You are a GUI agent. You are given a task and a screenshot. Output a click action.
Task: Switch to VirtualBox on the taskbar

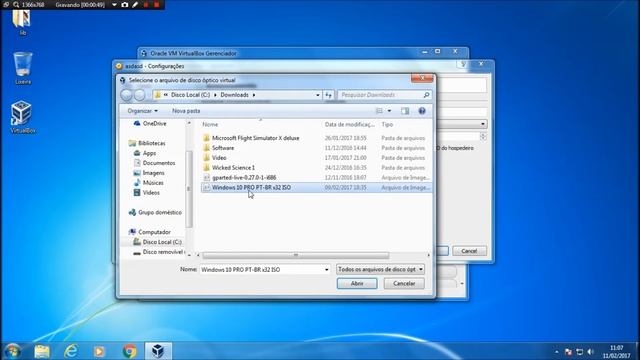158,351
